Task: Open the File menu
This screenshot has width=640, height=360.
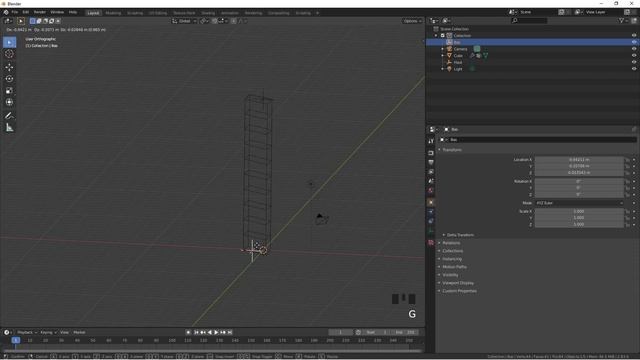Action: coord(15,12)
